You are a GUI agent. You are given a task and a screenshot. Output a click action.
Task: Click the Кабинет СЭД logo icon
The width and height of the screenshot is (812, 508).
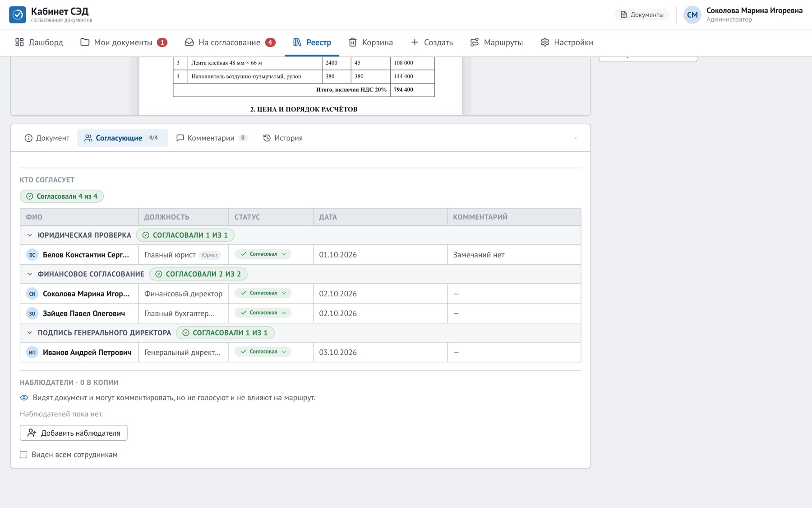point(17,14)
